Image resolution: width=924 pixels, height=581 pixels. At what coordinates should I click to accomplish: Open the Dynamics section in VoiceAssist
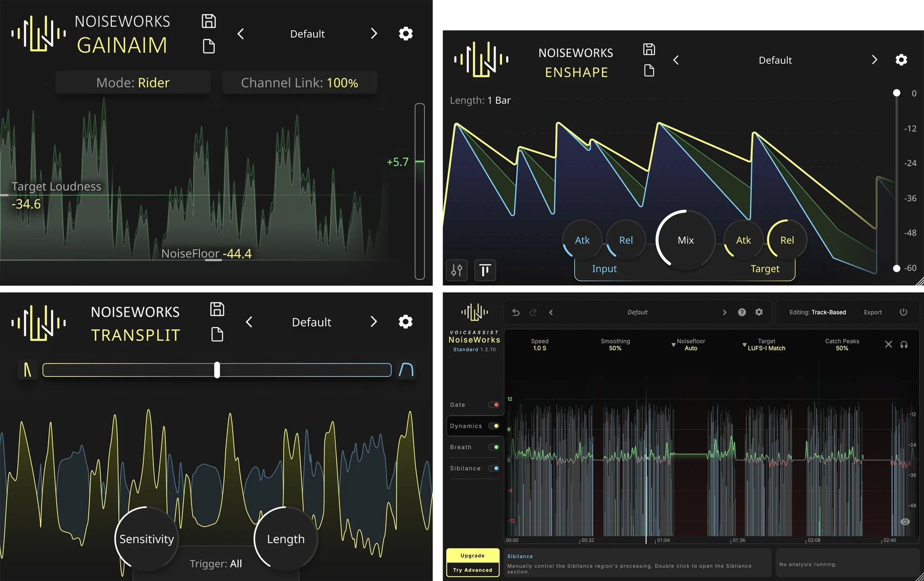[x=466, y=426]
